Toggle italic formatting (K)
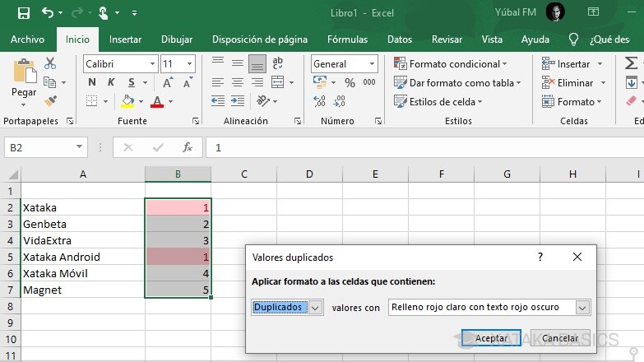The image size is (644, 362). coord(108,82)
